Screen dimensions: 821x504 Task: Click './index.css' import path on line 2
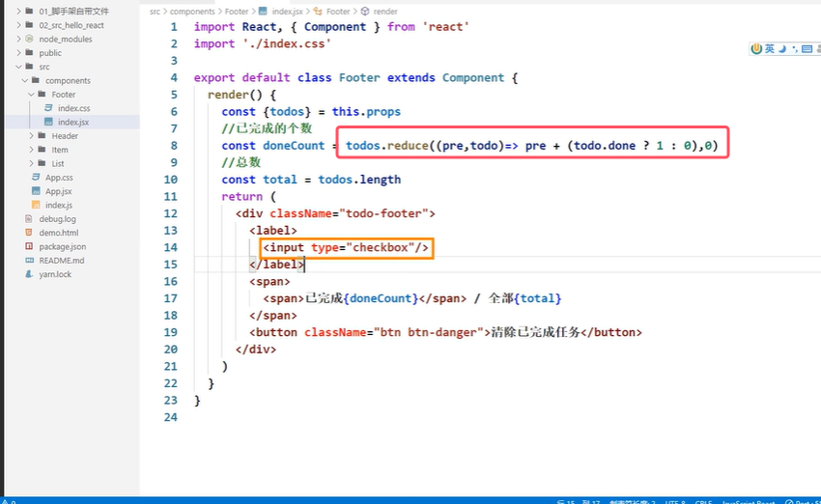tap(287, 43)
